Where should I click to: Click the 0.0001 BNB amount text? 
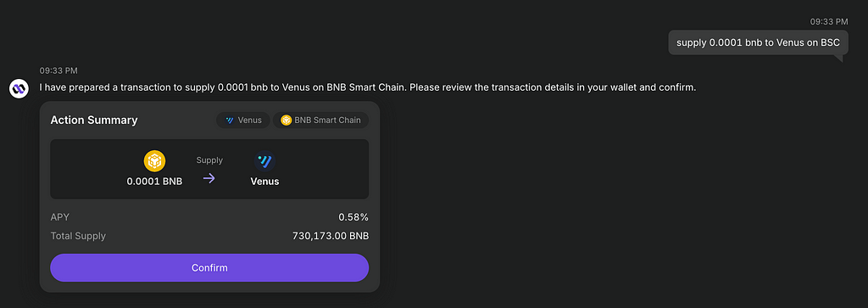pyautogui.click(x=154, y=181)
